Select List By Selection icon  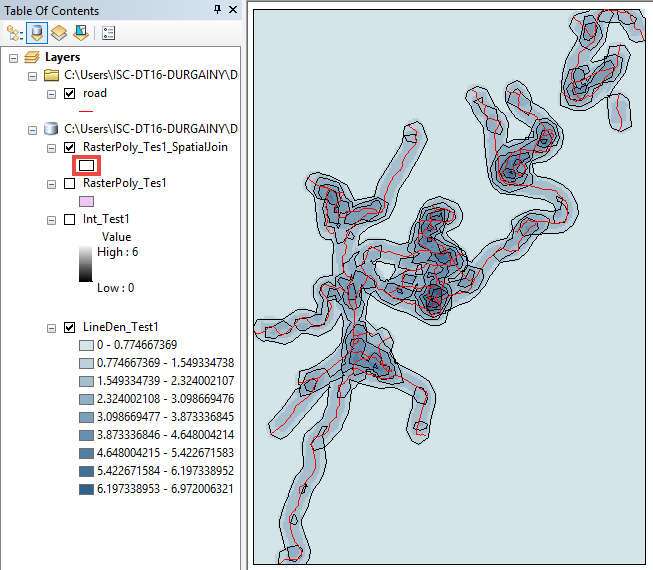pyautogui.click(x=81, y=33)
